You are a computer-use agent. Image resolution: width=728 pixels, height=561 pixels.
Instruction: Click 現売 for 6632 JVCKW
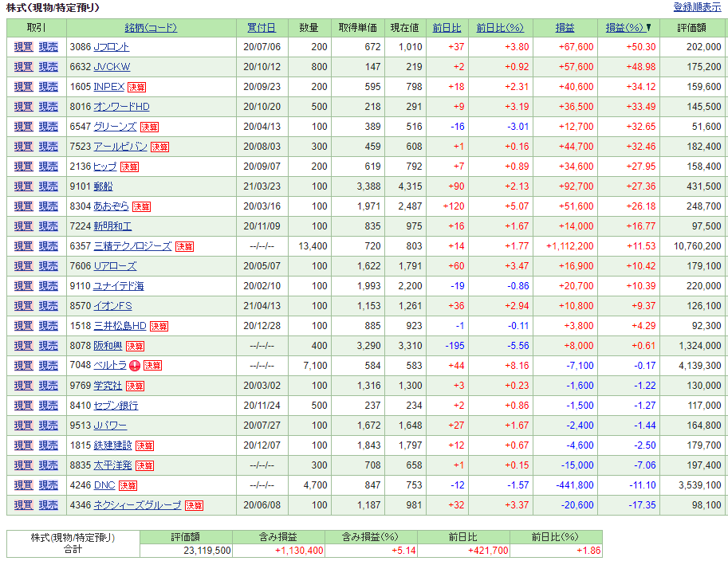coord(49,67)
